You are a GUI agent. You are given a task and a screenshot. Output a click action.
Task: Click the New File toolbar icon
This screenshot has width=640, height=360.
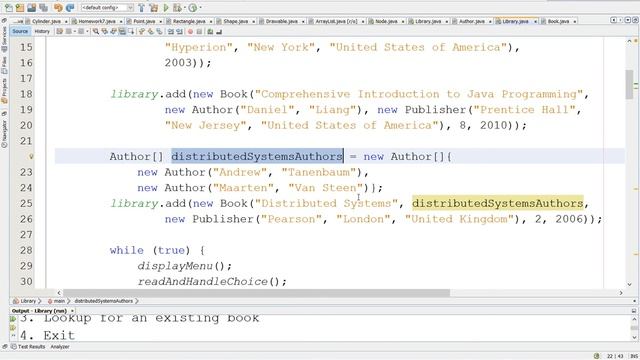(x=8, y=8)
